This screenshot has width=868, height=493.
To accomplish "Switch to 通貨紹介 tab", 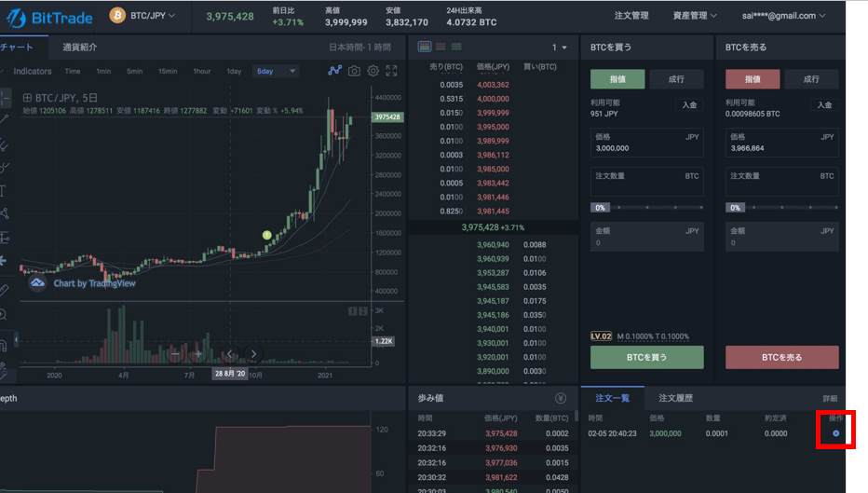I will click(80, 47).
